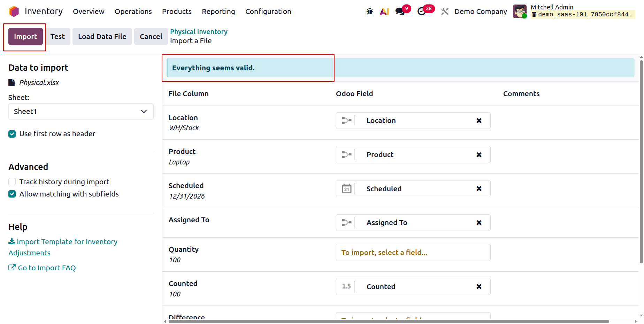The image size is (644, 324).
Task: Click the calendar icon beside Scheduled field
Action: 346,188
